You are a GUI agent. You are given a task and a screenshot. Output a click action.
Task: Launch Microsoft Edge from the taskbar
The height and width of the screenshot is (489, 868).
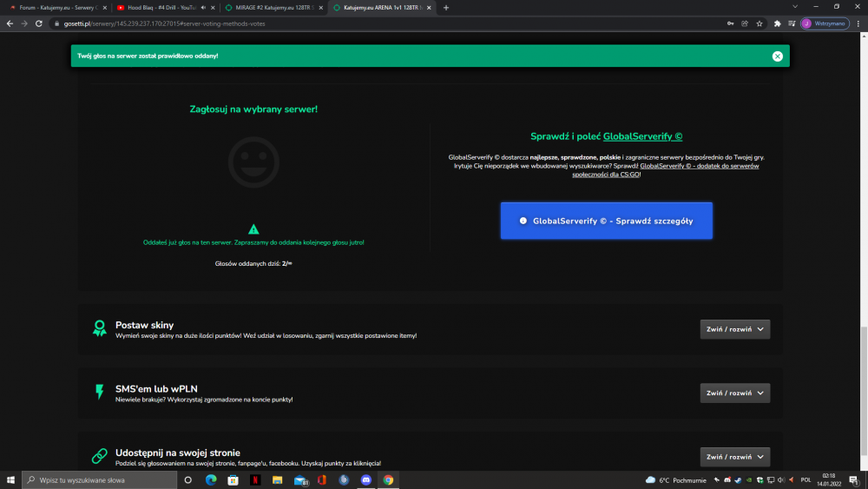(211, 479)
